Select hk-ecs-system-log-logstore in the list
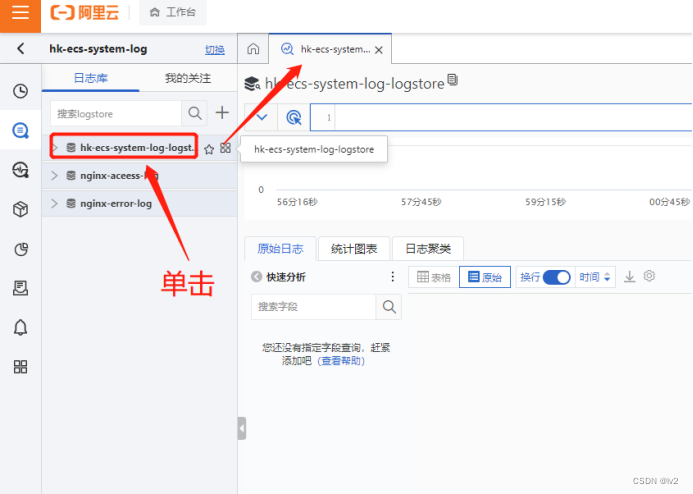This screenshot has width=693, height=494. click(x=136, y=148)
